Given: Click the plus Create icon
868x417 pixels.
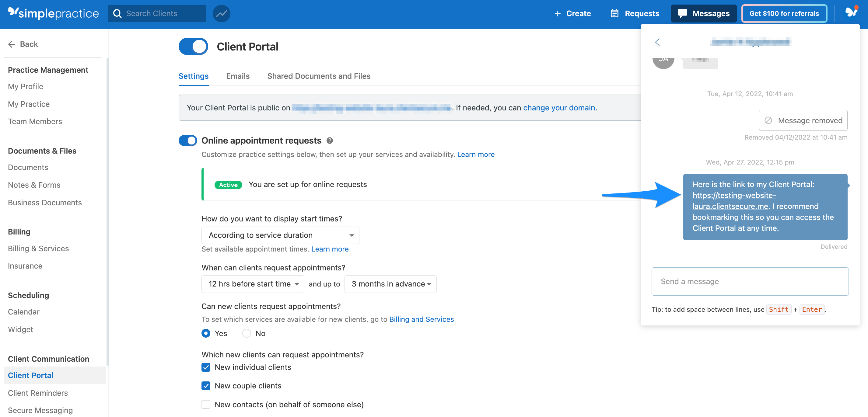Looking at the screenshot, I should [558, 13].
